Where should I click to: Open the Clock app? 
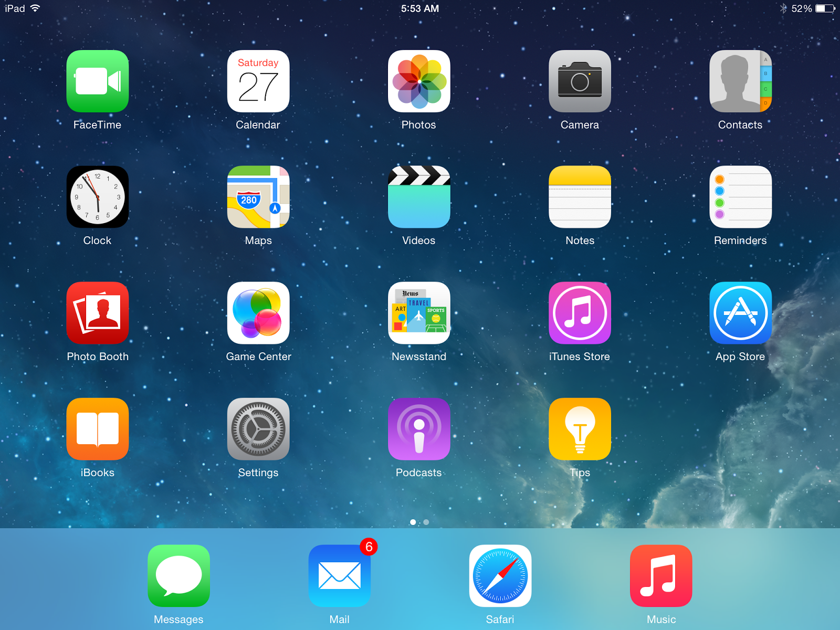coord(98,197)
